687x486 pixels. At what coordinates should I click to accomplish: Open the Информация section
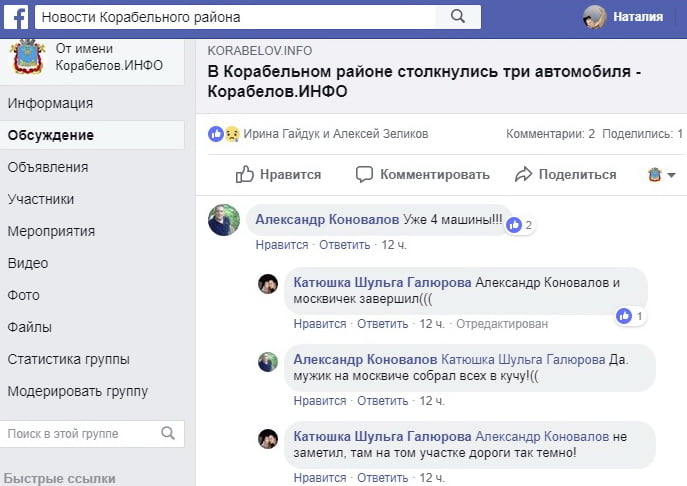click(x=50, y=103)
